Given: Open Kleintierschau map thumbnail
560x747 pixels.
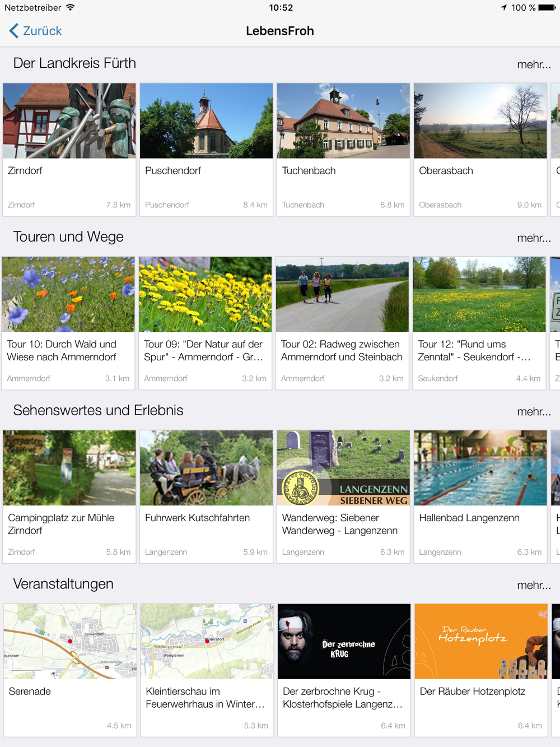Looking at the screenshot, I should coord(207,642).
